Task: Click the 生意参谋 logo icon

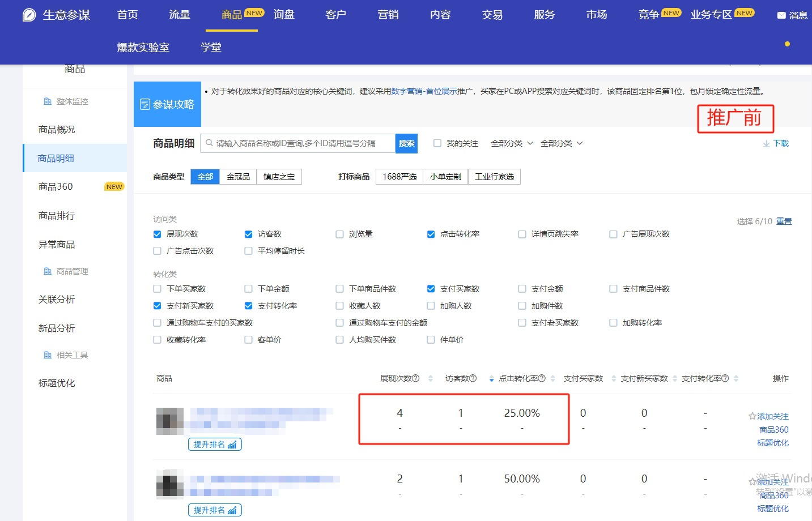Action: [29, 15]
